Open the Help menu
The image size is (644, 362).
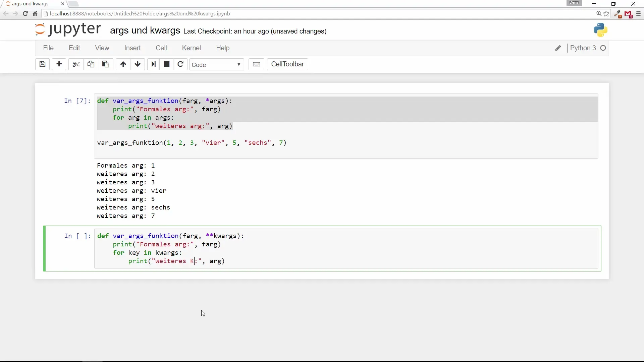[223, 48]
